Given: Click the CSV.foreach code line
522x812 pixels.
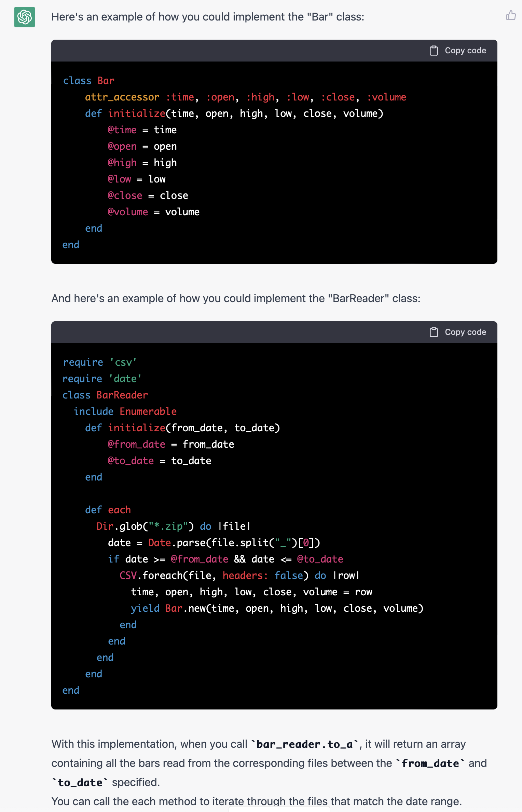Looking at the screenshot, I should click(239, 576).
